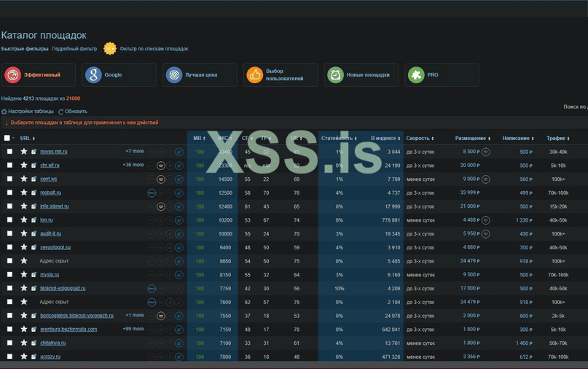Click the Лучшая цена fingerprint icon
This screenshot has width=588, height=369.
[x=173, y=74]
